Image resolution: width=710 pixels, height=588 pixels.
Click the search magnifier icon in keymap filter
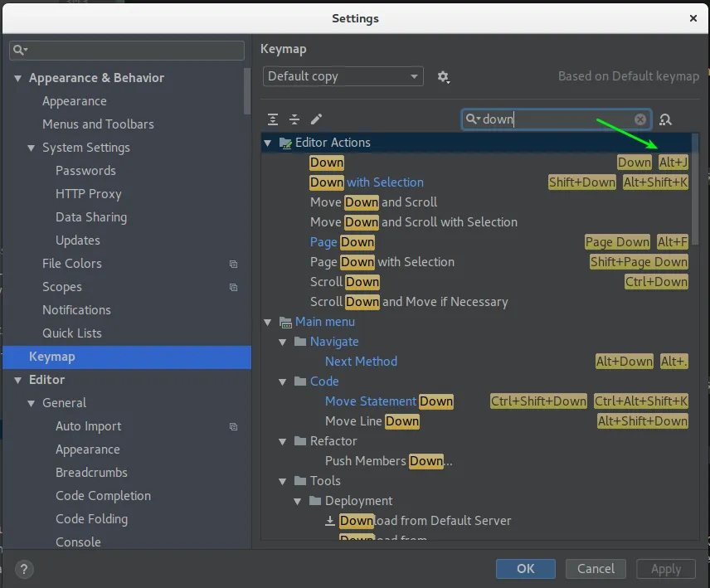click(473, 119)
